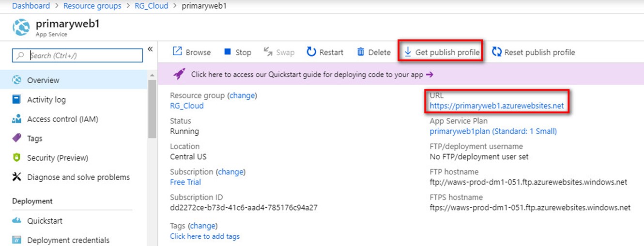Go to Resource groups breadcrumb
The width and height of the screenshot is (644, 246).
[92, 6]
